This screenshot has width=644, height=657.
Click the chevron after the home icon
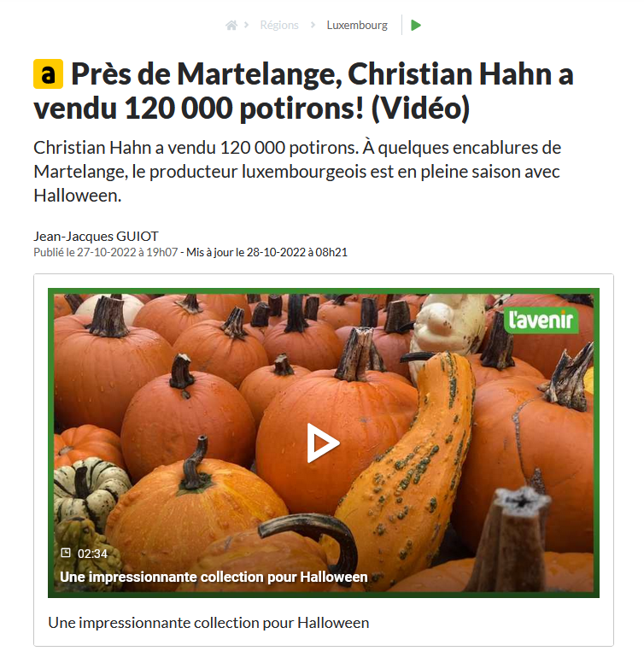tap(246, 25)
